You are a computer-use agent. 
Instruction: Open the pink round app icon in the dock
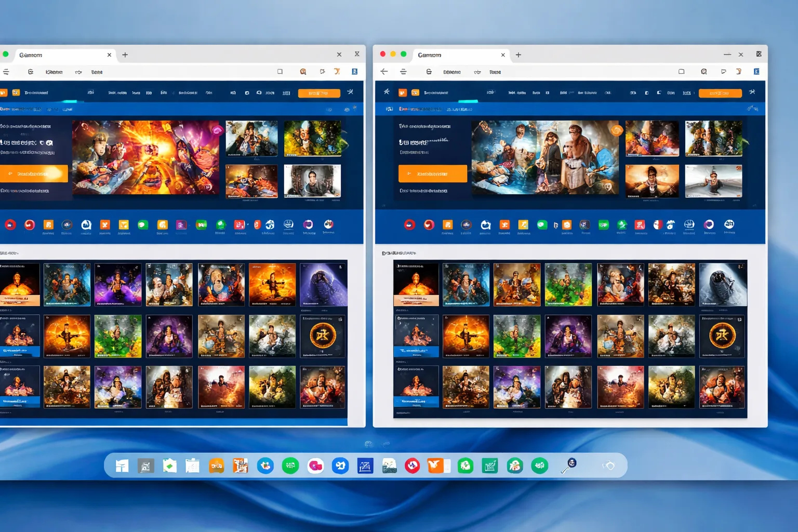pos(315,465)
